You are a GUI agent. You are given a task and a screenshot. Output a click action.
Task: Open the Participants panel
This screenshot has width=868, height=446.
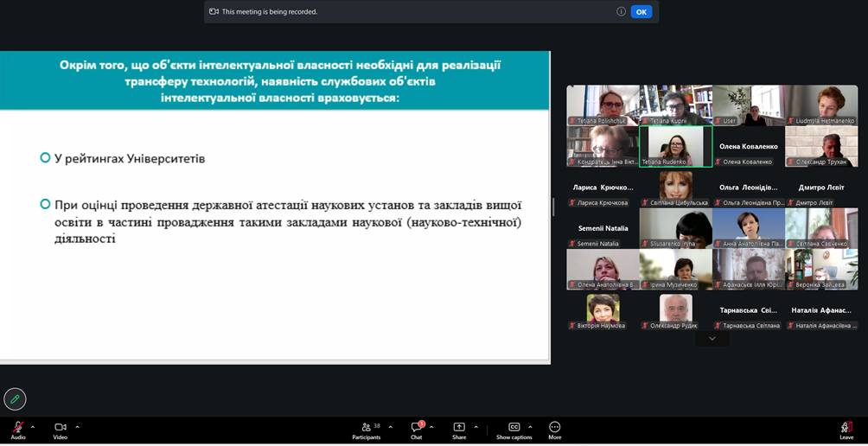coord(367,427)
